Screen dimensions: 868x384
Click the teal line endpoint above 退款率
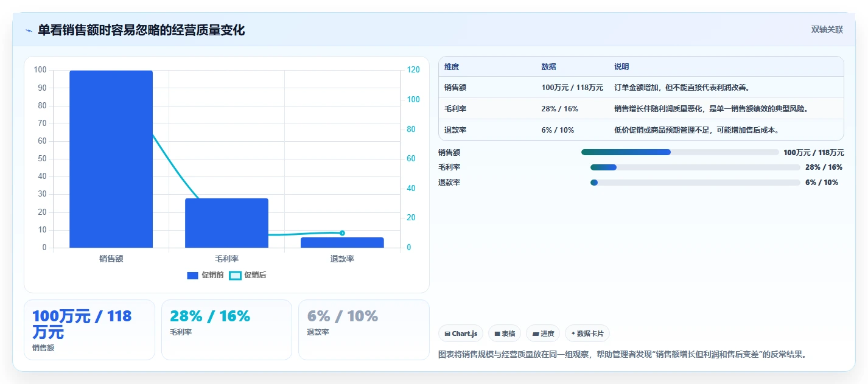click(x=342, y=233)
